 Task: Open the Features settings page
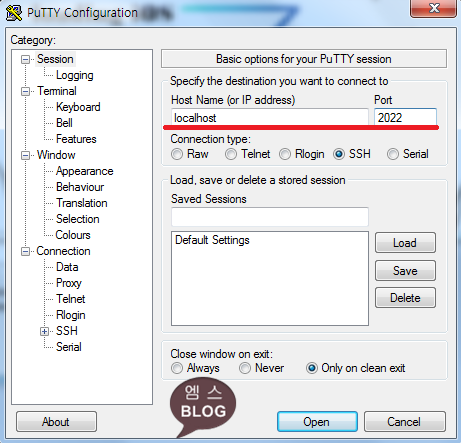coord(76,139)
